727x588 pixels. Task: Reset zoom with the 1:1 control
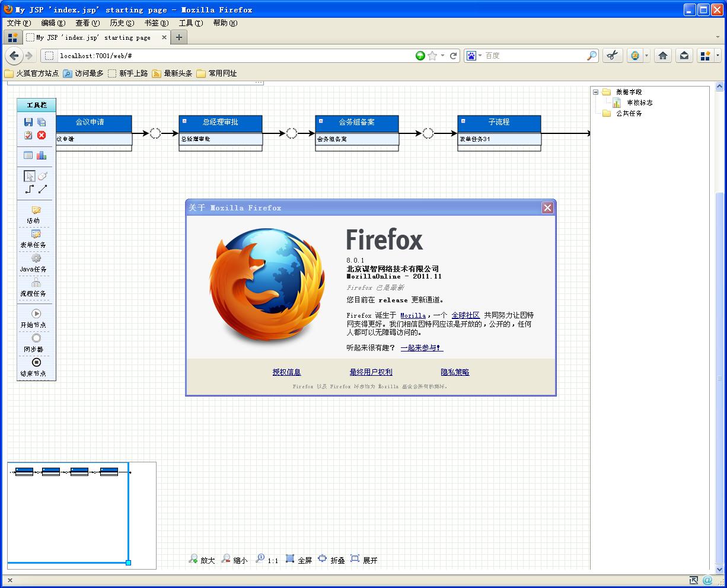267,559
